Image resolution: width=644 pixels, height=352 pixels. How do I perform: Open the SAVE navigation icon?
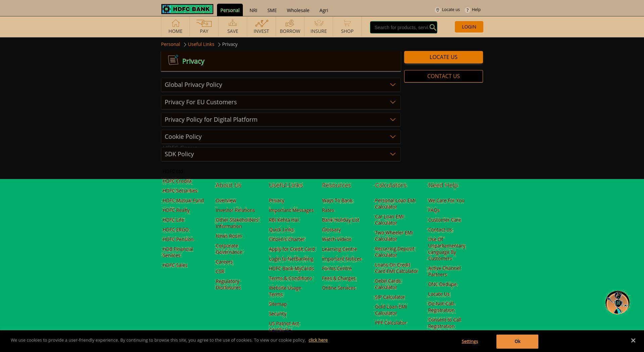pyautogui.click(x=232, y=23)
